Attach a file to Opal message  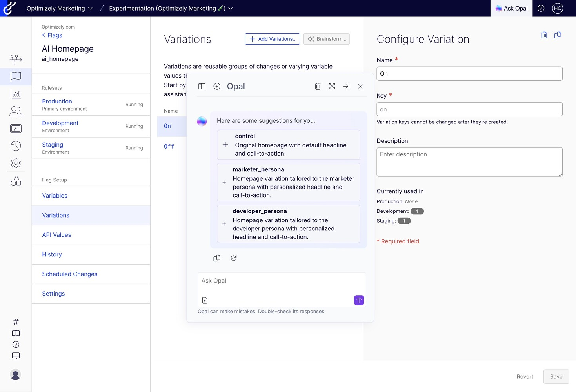(x=205, y=300)
